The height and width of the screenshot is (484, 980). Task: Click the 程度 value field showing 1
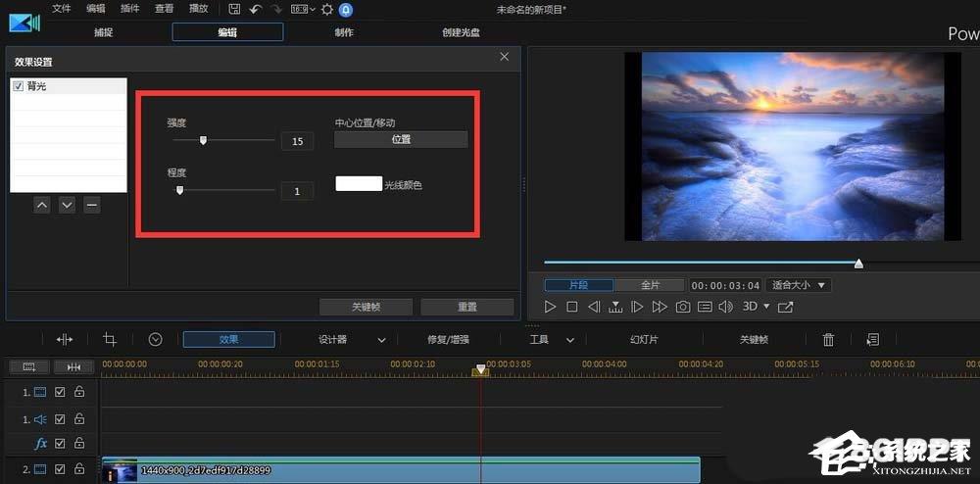298,191
